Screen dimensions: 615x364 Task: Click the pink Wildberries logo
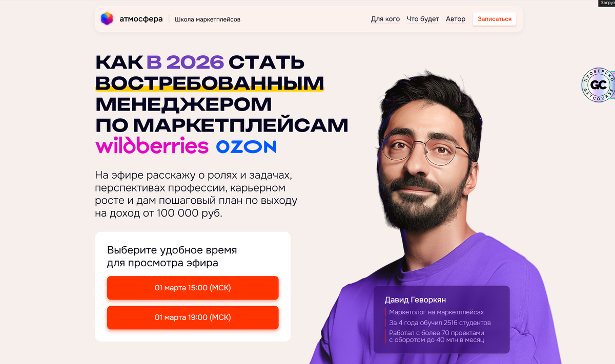point(152,146)
